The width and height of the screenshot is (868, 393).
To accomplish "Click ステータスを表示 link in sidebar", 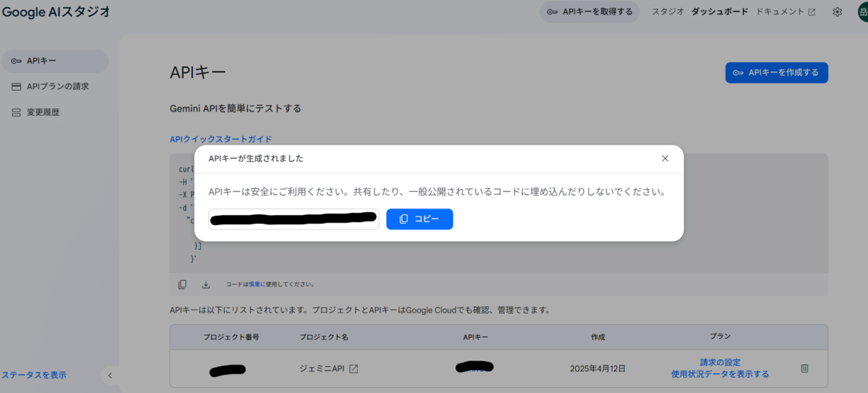I will pyautogui.click(x=34, y=375).
